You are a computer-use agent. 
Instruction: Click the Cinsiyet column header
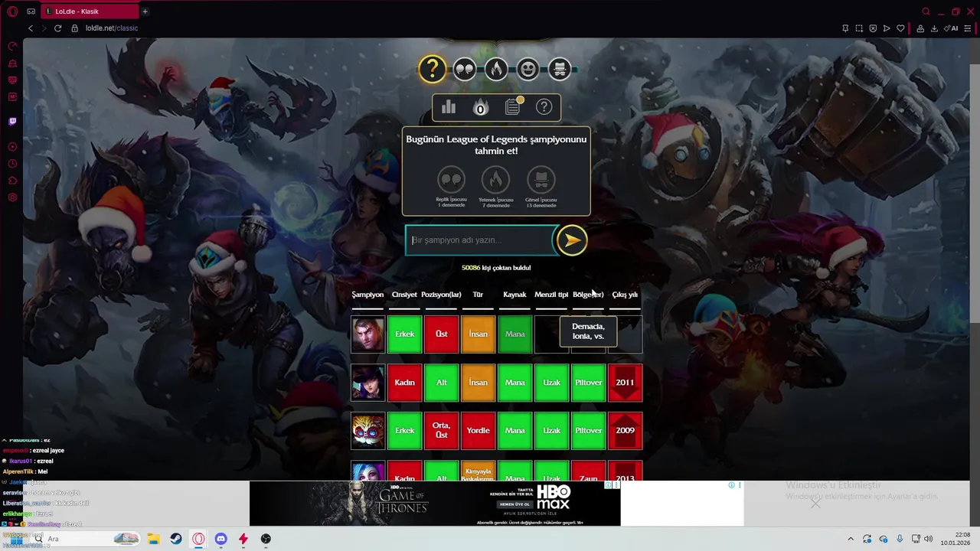[404, 295]
